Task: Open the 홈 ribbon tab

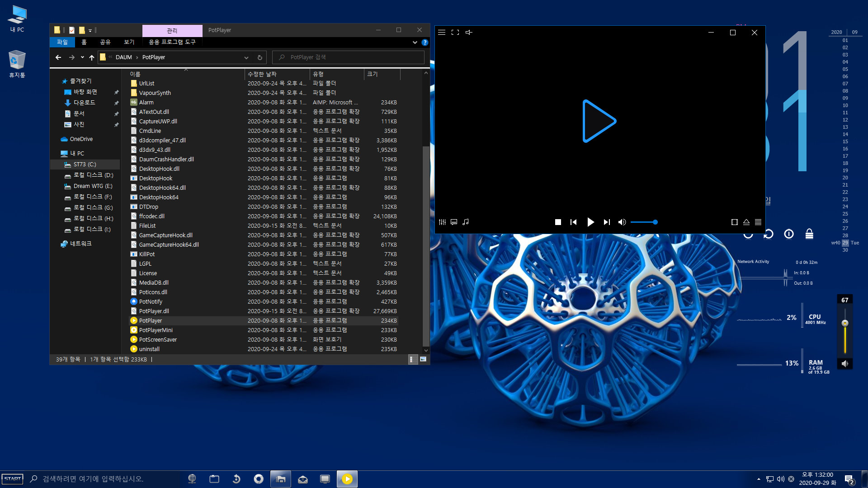Action: click(x=84, y=42)
